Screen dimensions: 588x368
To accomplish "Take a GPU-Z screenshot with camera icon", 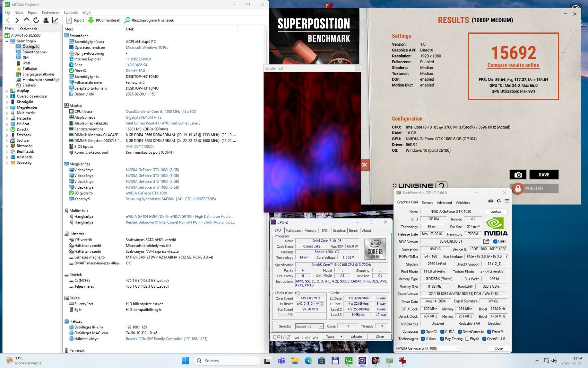I will click(x=491, y=201).
